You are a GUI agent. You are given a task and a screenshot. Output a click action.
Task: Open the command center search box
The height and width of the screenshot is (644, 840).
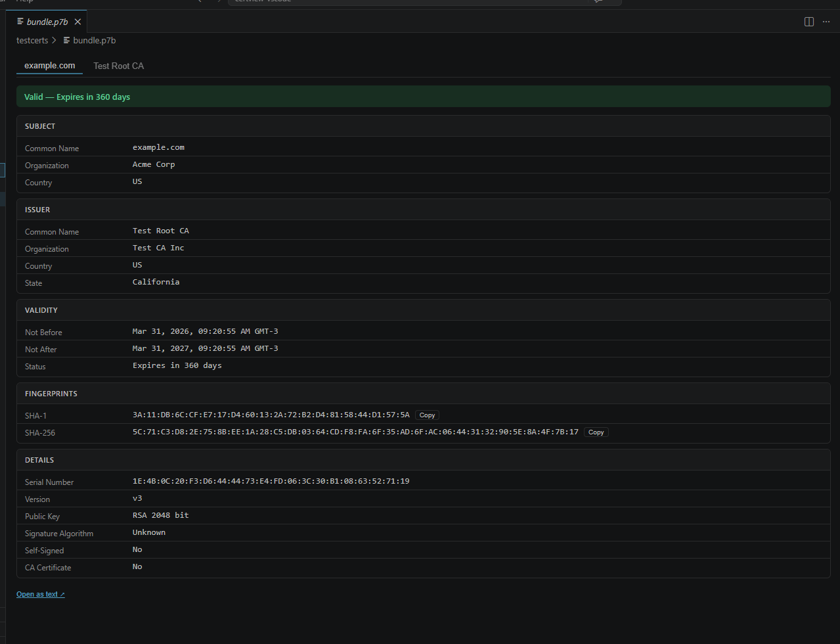pyautogui.click(x=424, y=2)
